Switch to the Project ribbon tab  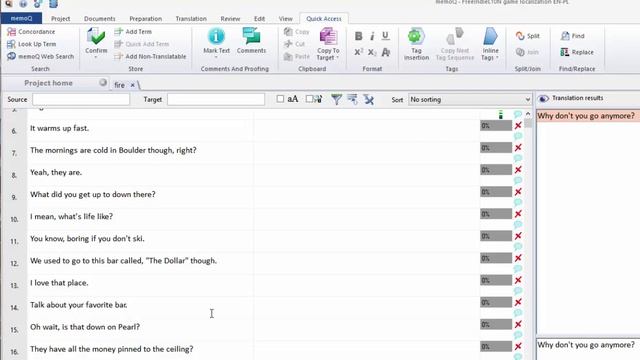[60, 19]
